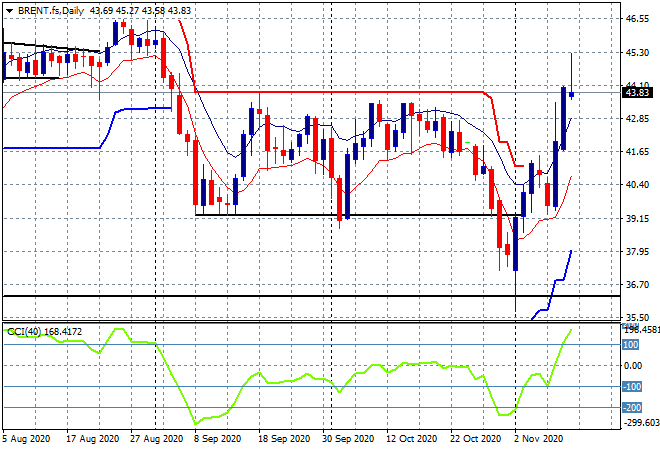Open the chart menu triangle beside BRENT.fs

pos(9,11)
